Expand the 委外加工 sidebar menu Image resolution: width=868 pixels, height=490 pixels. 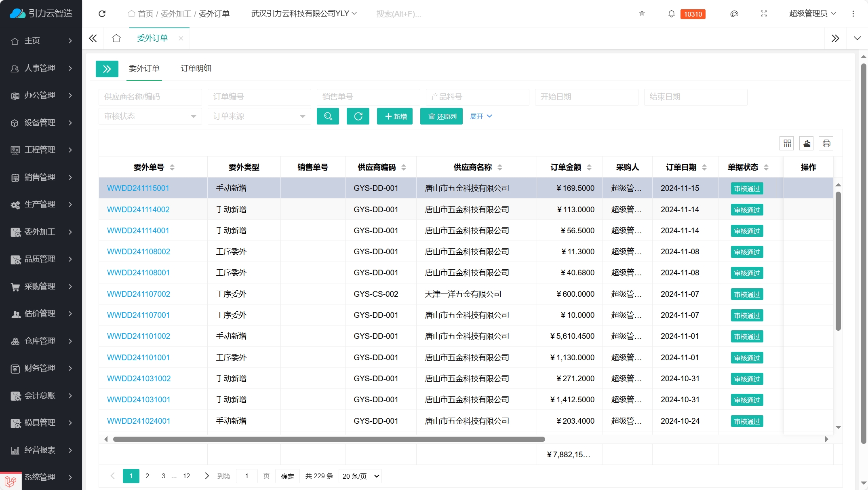tap(40, 232)
